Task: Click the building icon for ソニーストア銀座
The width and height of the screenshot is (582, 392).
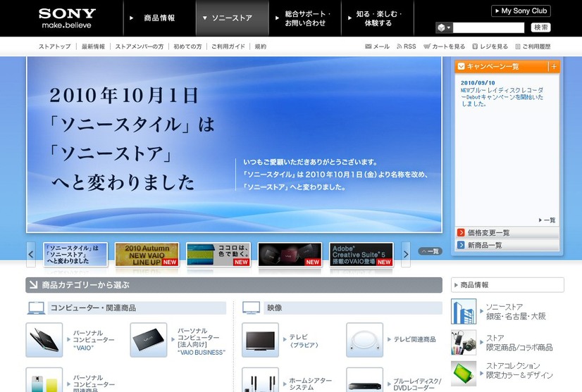Action: tap(464, 312)
